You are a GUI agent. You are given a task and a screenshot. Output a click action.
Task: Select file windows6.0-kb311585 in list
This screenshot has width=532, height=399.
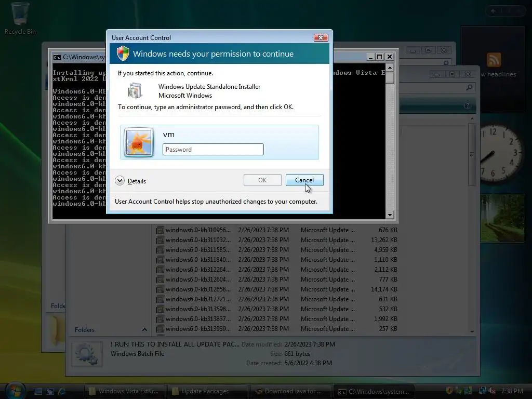(x=276, y=250)
